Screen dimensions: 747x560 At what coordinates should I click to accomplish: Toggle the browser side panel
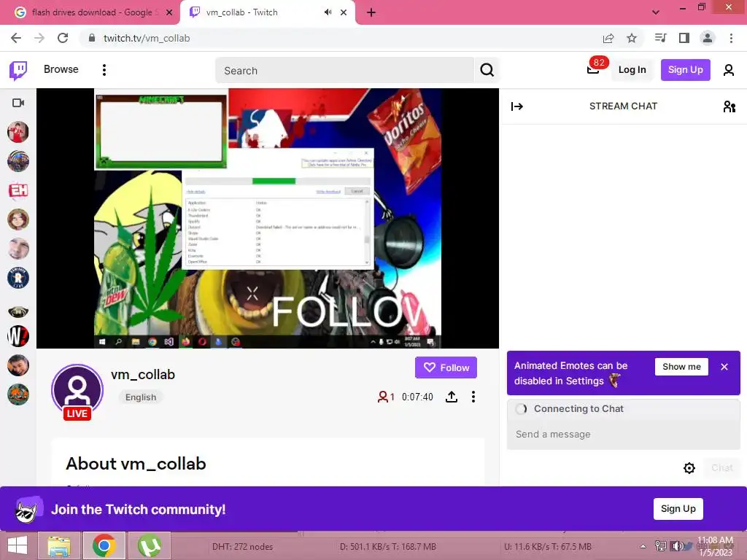click(684, 38)
